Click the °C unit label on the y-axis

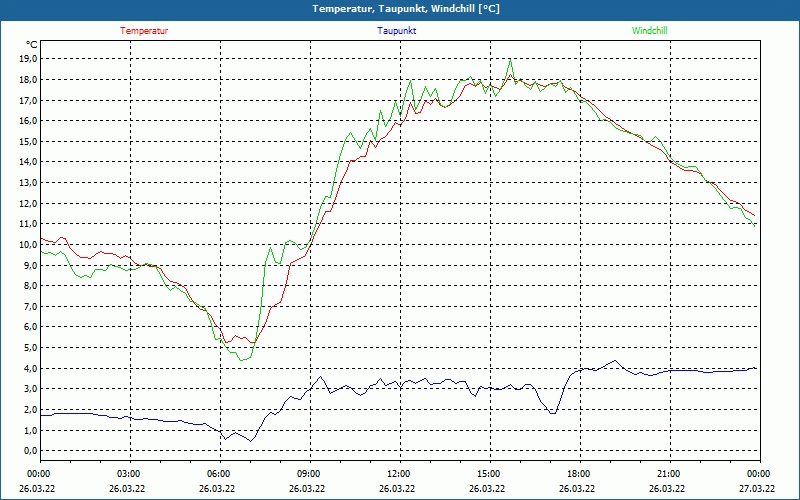[x=31, y=44]
